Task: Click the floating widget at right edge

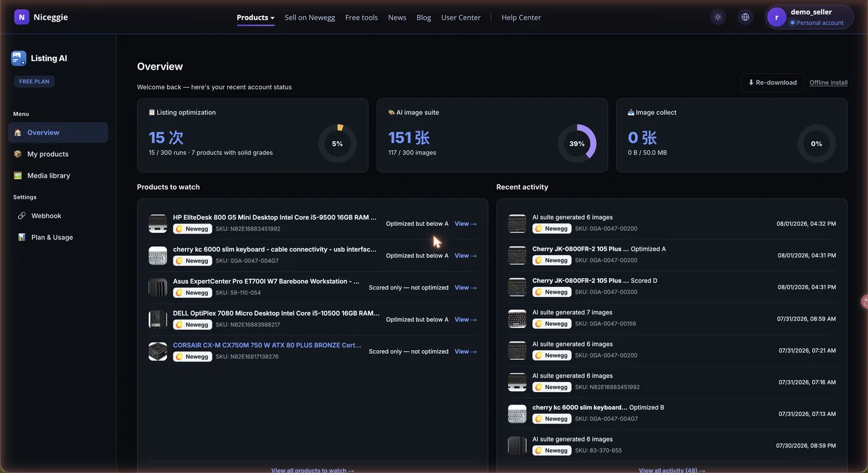Action: [864, 301]
